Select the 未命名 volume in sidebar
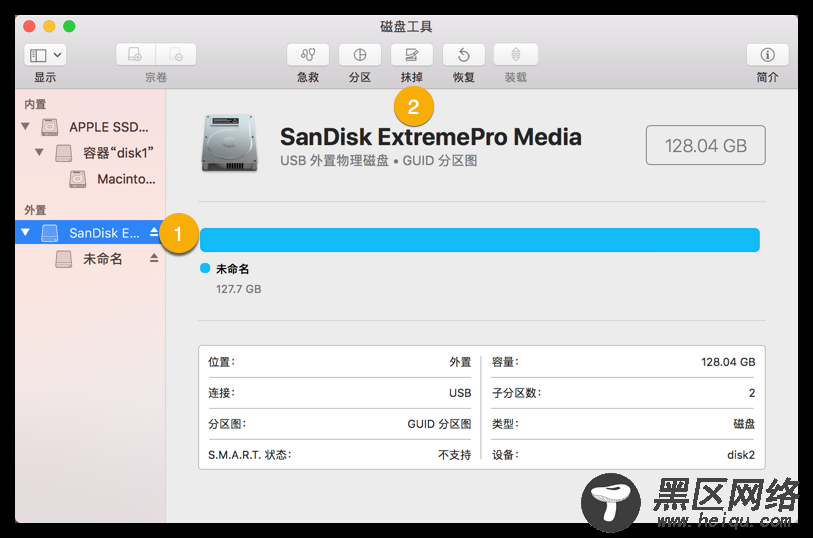The width and height of the screenshot is (813, 538). [x=103, y=258]
